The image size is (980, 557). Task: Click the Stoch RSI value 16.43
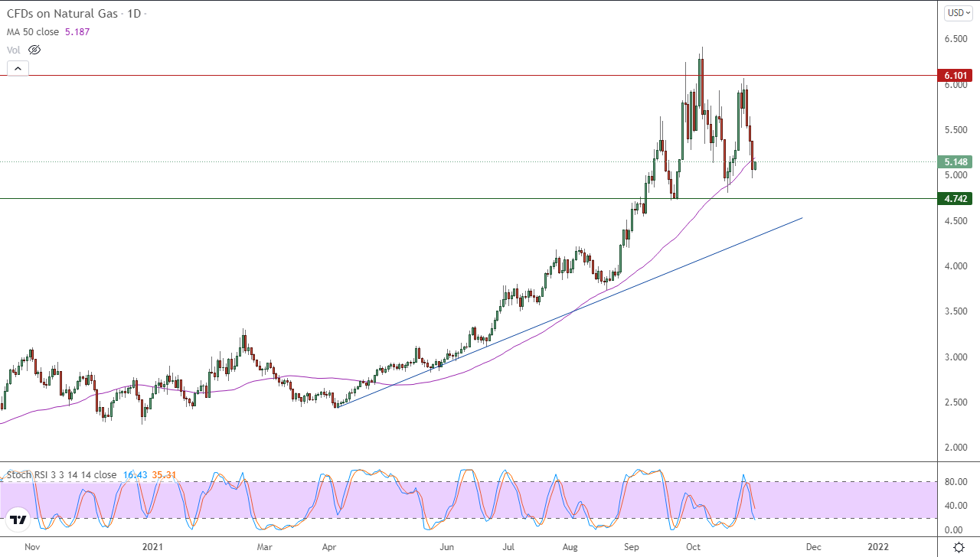(135, 475)
